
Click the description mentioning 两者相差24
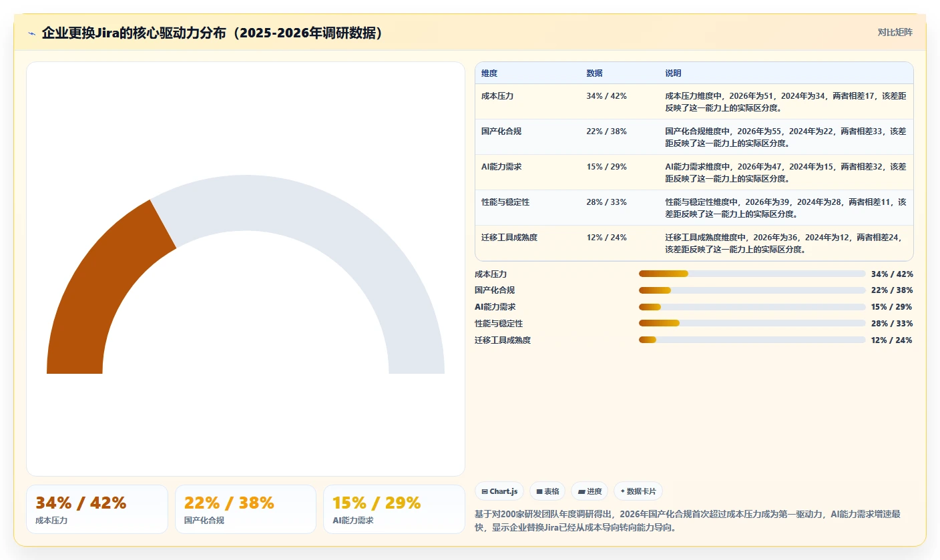pyautogui.click(x=786, y=243)
